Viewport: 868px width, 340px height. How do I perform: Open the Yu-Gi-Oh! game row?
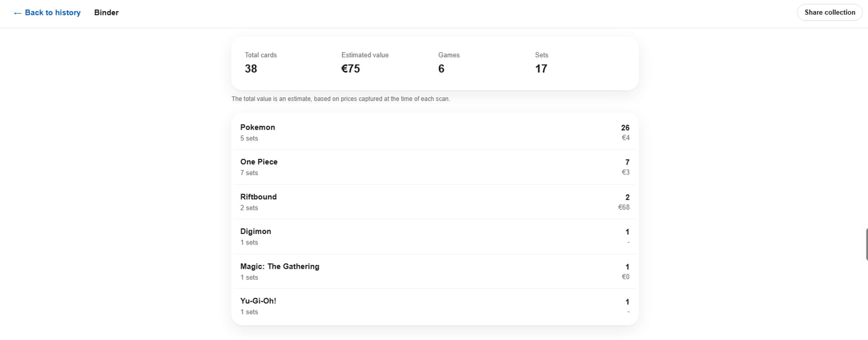click(435, 306)
